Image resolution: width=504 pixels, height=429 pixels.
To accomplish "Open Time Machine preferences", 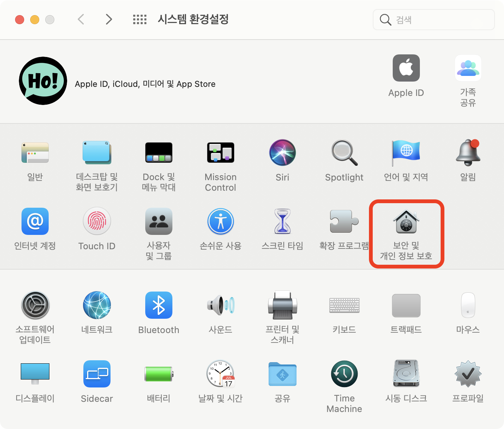I will coord(344,374).
